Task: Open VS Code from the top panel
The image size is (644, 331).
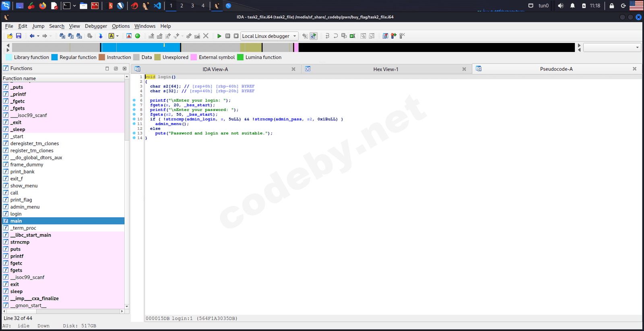Action: point(157,6)
